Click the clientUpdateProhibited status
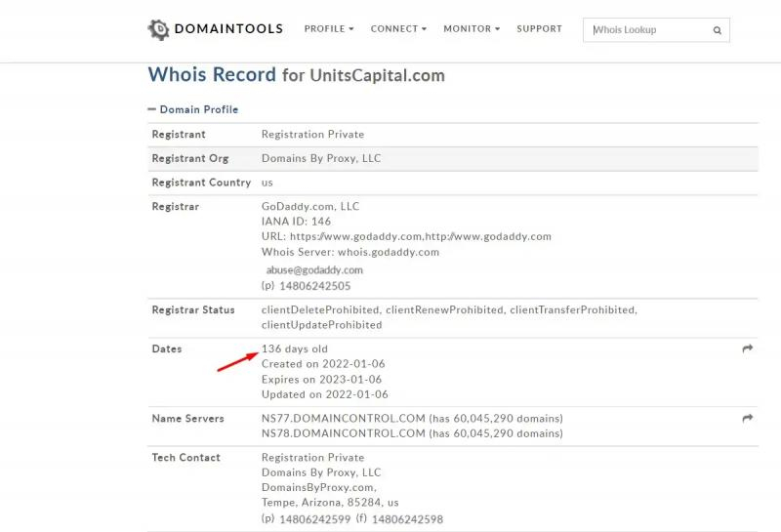 tap(322, 325)
